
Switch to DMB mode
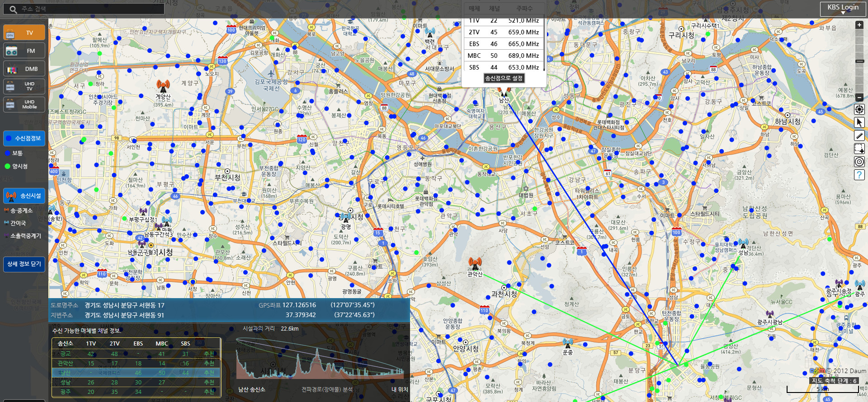(x=24, y=69)
